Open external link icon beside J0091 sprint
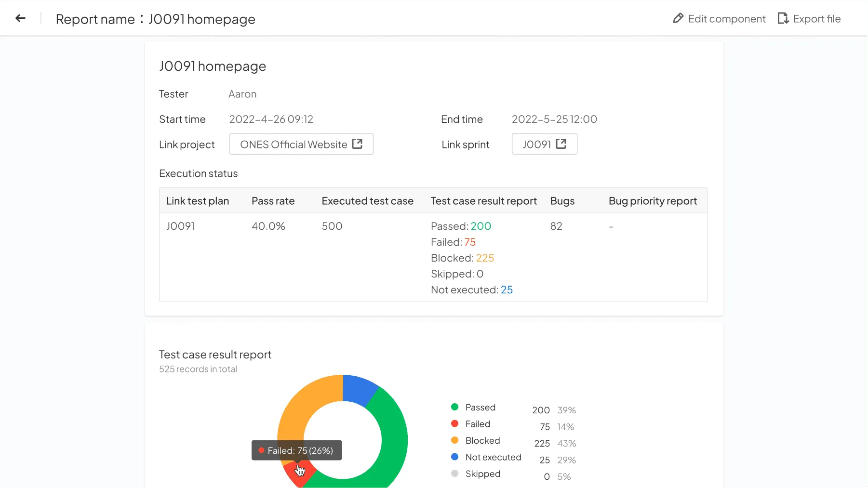 click(561, 144)
